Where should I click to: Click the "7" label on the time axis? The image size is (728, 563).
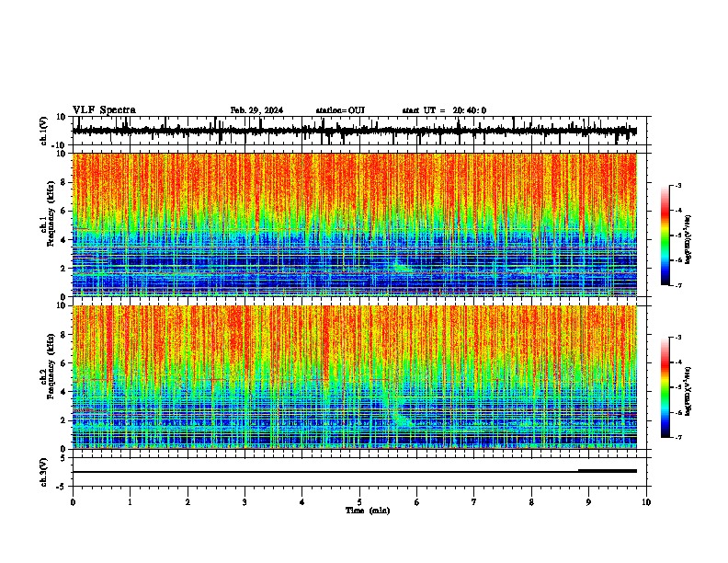coord(474,502)
